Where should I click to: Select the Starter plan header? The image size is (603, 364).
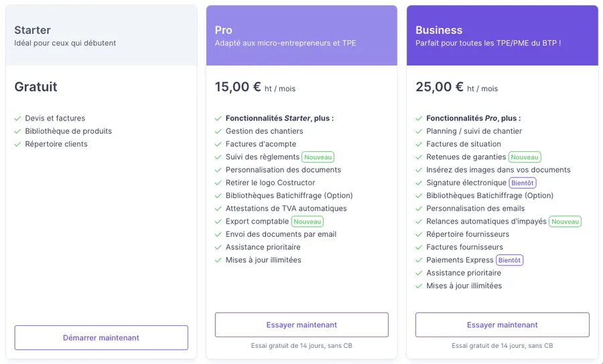[101, 35]
